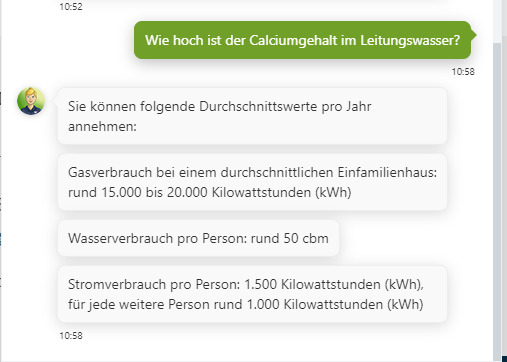
Task: Click the chatbot assistant avatar icon
Action: pos(31,101)
